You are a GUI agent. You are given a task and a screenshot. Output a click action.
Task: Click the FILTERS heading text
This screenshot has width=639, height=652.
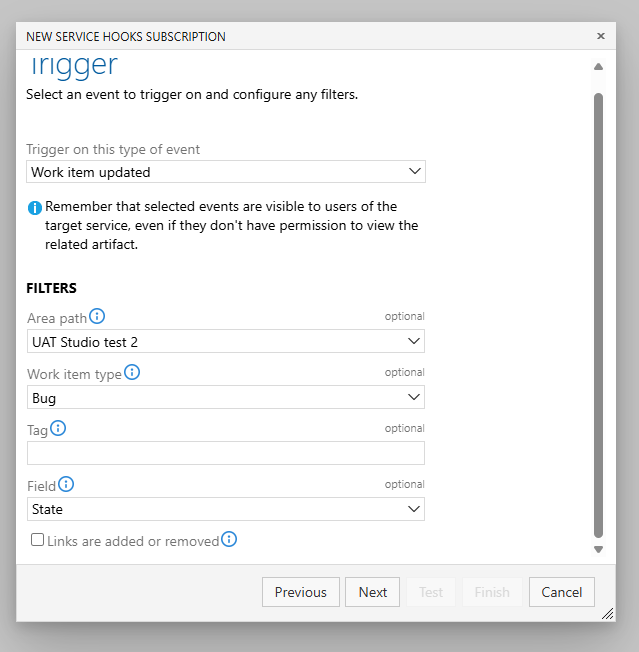(52, 288)
